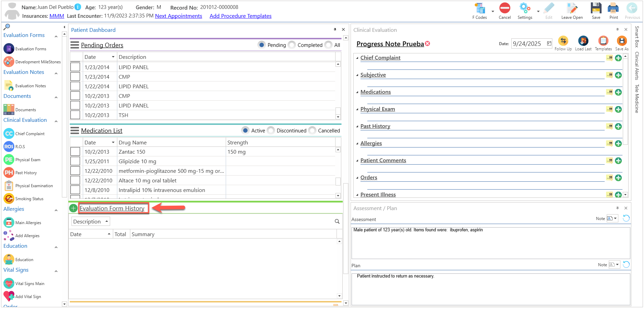
Task: Select the Cancelled medications radio button
Action: [312, 130]
